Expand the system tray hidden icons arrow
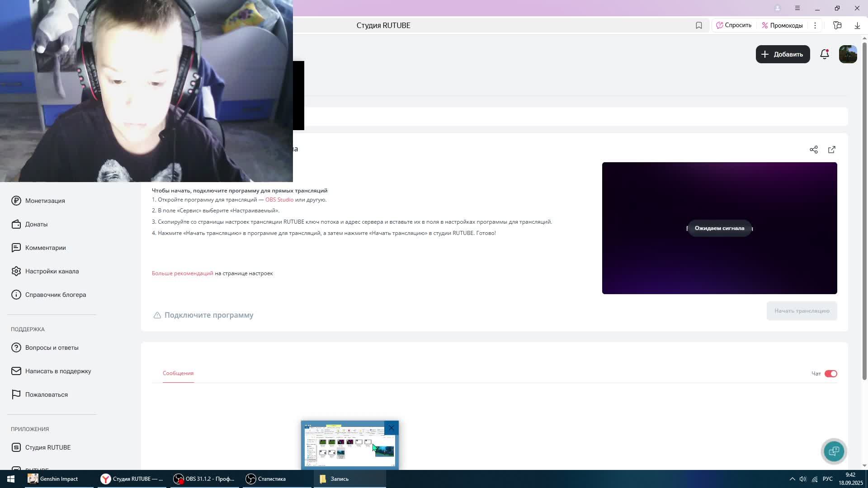868x488 pixels. pos(792,479)
